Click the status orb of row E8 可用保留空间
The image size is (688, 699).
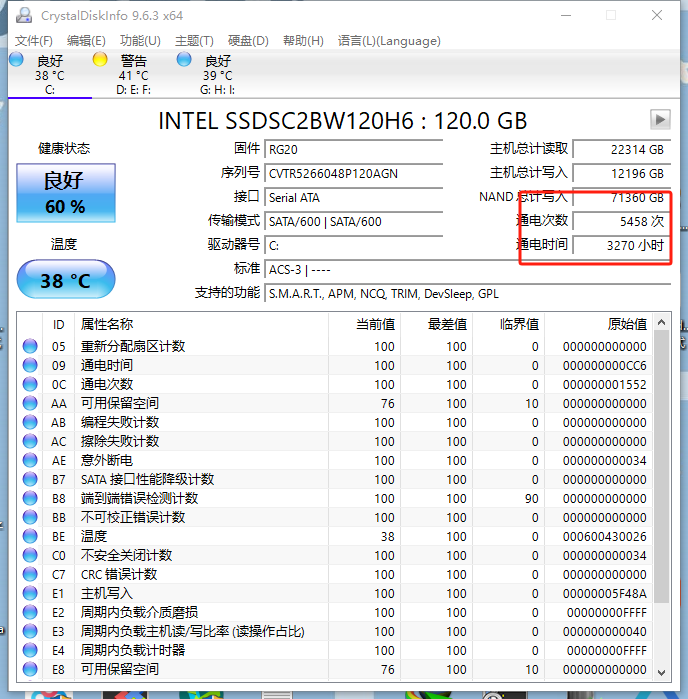pos(30,669)
